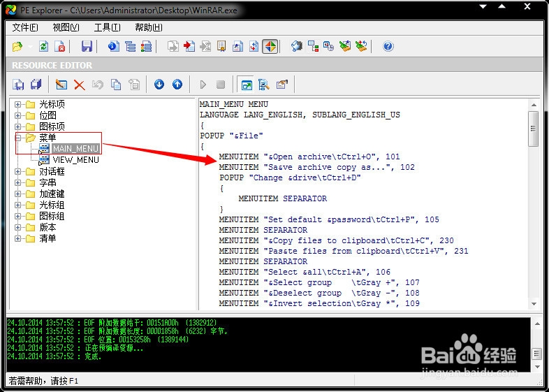Click the copy pages icon in resource toolbar
Image resolution: width=549 pixels, height=392 pixels.
click(116, 85)
